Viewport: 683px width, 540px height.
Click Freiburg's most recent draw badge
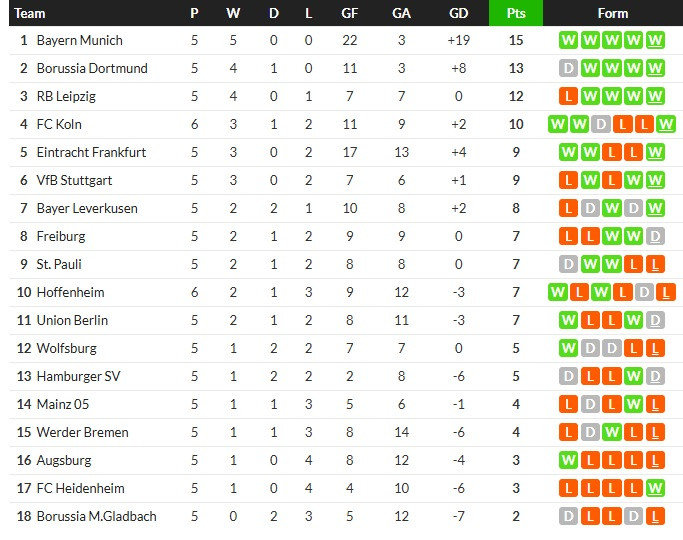pos(655,236)
